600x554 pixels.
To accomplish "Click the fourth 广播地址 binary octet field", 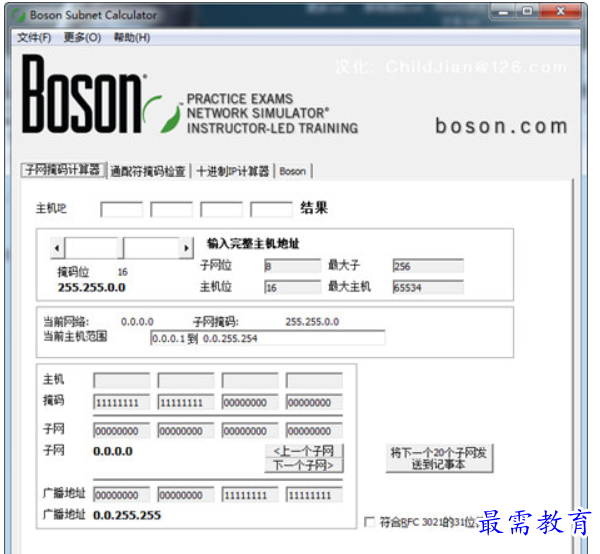I will [x=314, y=495].
